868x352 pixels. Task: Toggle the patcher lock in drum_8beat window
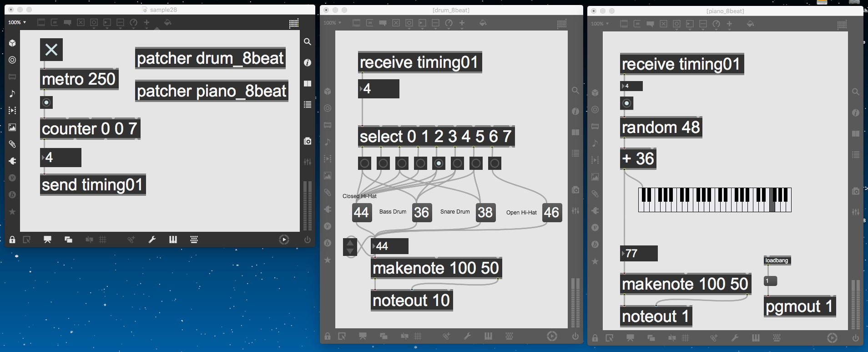(x=327, y=336)
